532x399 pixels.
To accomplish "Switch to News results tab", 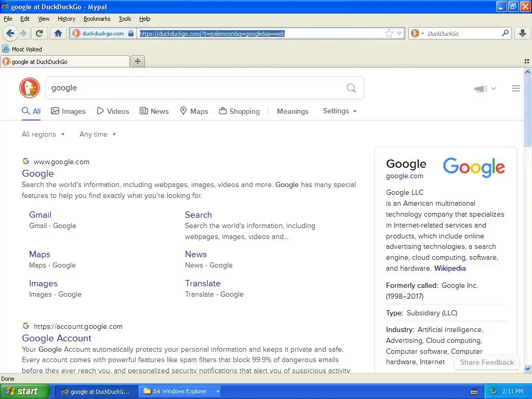I will (154, 111).
